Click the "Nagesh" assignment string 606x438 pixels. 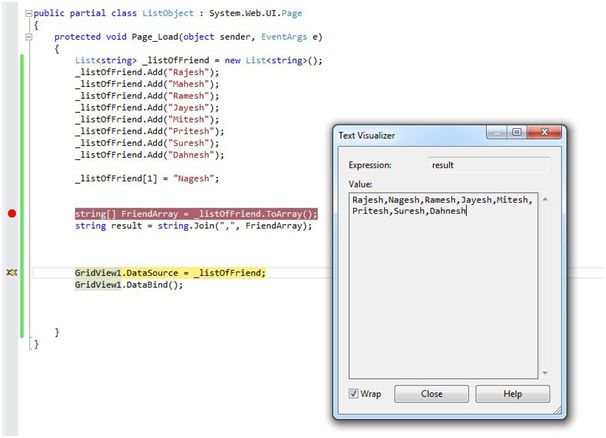pyautogui.click(x=193, y=179)
